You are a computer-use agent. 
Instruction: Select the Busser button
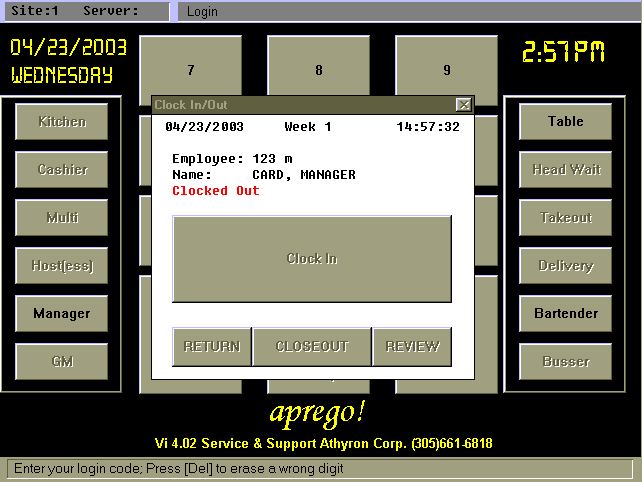coord(565,362)
